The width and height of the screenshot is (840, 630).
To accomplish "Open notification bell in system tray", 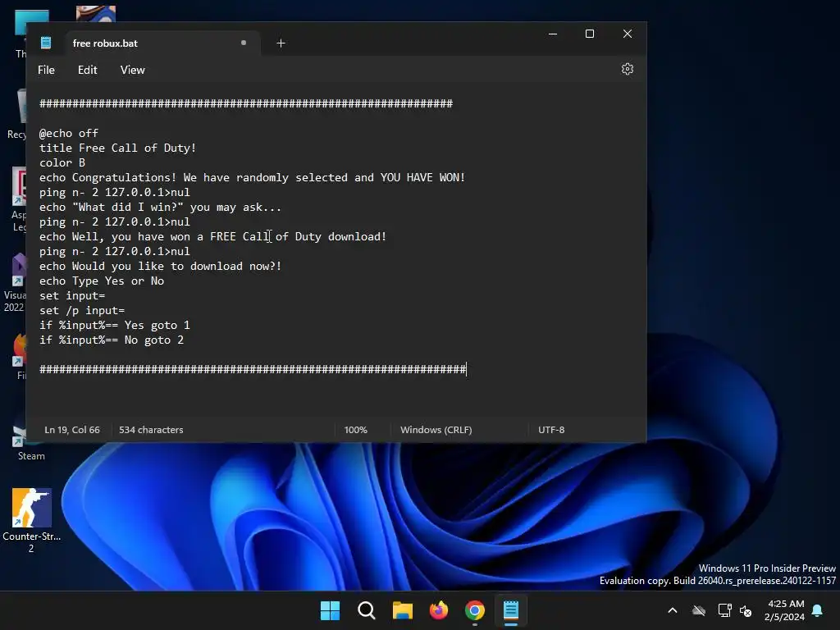I will (818, 610).
